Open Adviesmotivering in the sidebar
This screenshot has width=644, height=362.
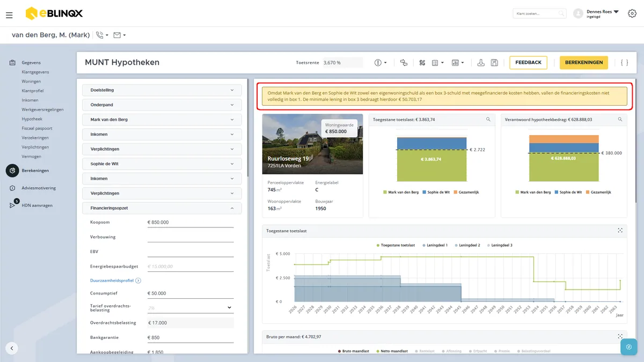click(x=39, y=188)
